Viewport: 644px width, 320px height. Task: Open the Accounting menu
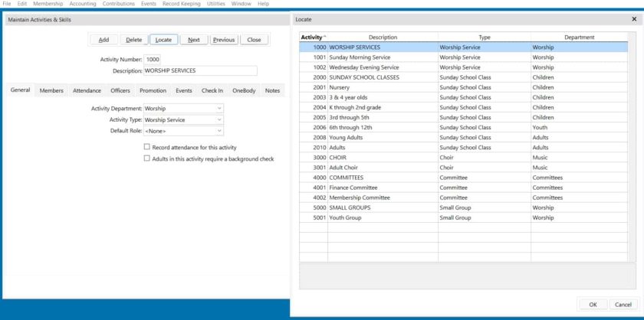coord(83,4)
